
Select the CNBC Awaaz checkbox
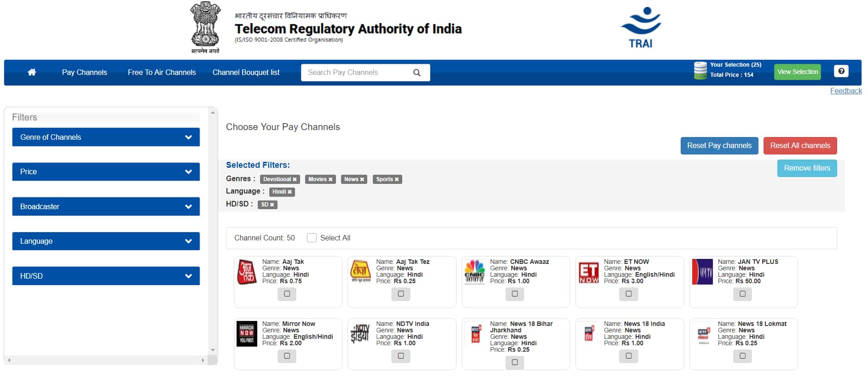point(515,294)
